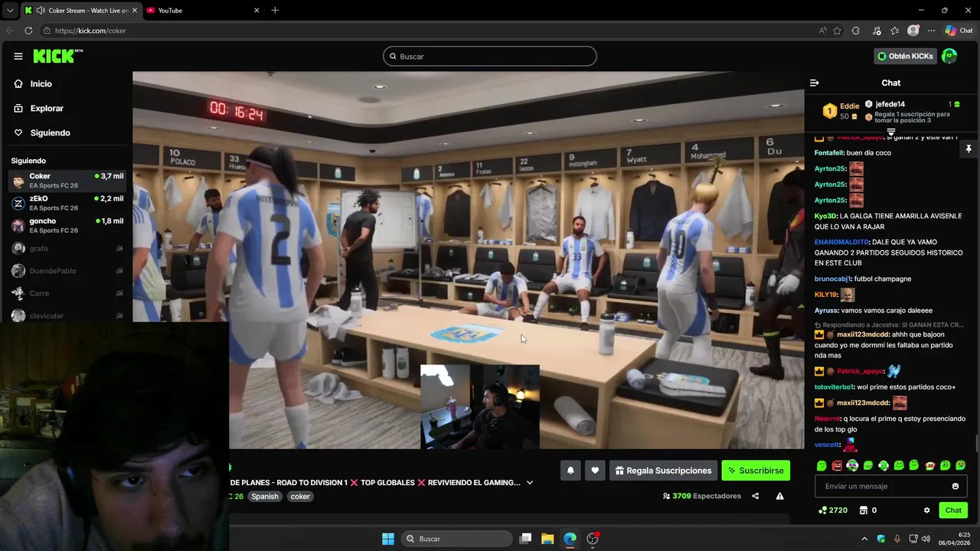Viewport: 980px width, 551px height.
Task: Open Windows Start menu
Action: pyautogui.click(x=388, y=539)
